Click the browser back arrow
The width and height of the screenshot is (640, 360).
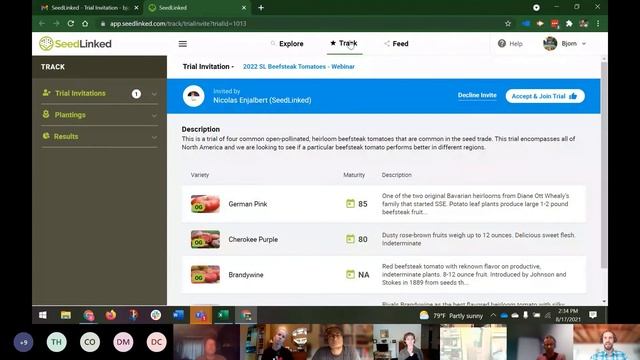[x=42, y=24]
